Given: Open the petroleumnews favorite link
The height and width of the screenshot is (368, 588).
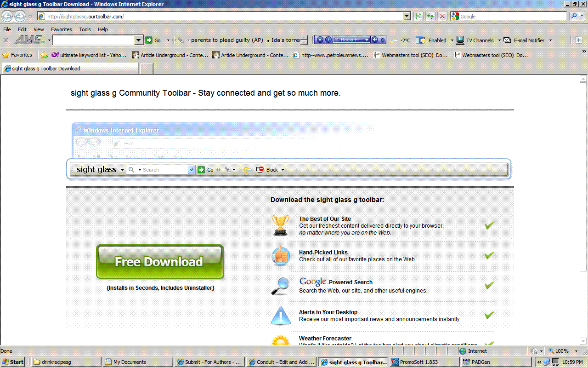Looking at the screenshot, I should (331, 55).
